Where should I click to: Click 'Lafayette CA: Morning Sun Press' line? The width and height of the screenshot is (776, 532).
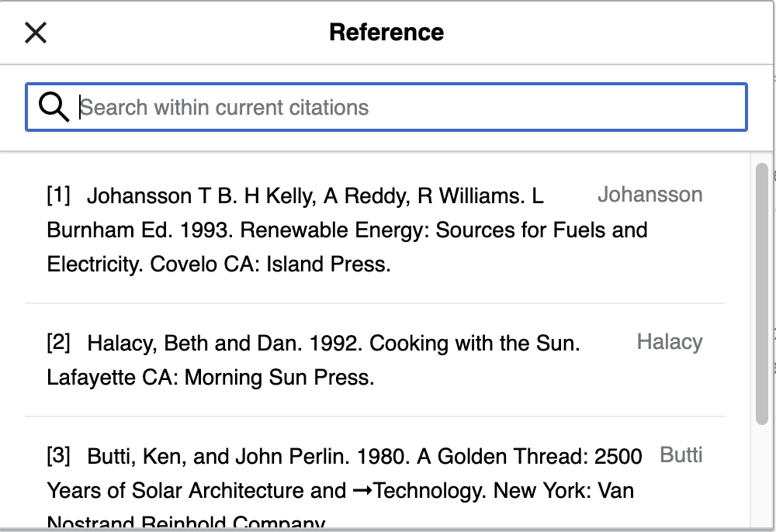(x=210, y=378)
